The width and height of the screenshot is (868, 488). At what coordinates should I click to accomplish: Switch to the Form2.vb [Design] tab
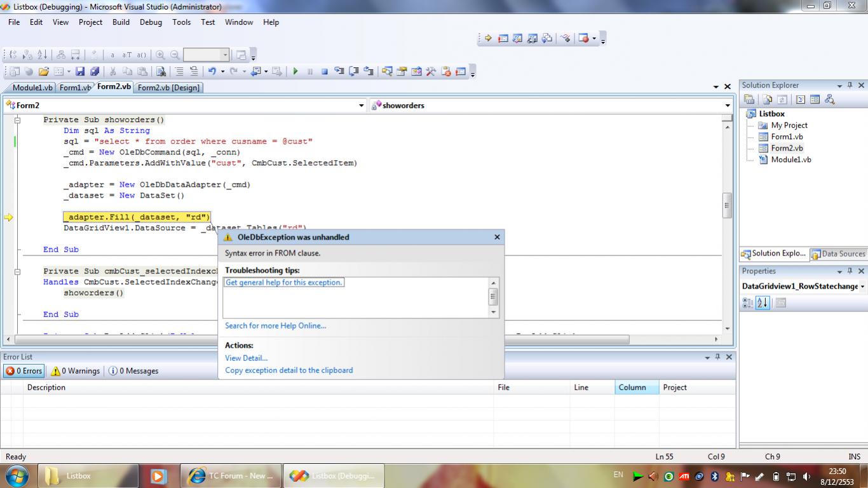[x=168, y=88]
